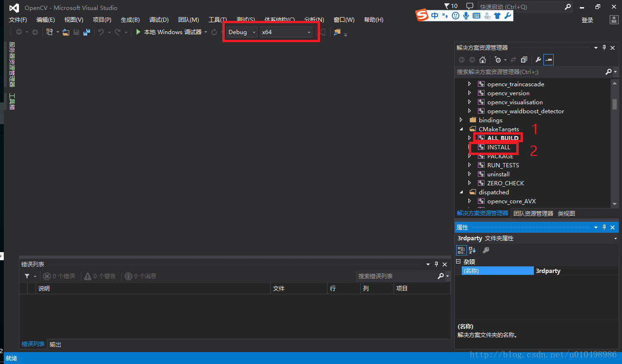Viewport: 622px width, 364px height.
Task: Toggle the Preview Selected Items button in Solution Explorer
Action: (549, 60)
